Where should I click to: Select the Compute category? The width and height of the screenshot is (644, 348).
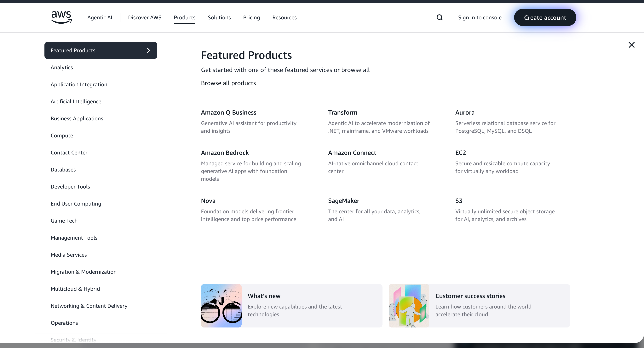click(x=62, y=136)
